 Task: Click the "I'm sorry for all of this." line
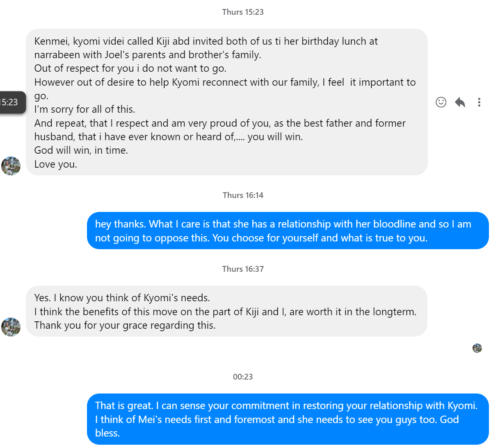tap(84, 109)
